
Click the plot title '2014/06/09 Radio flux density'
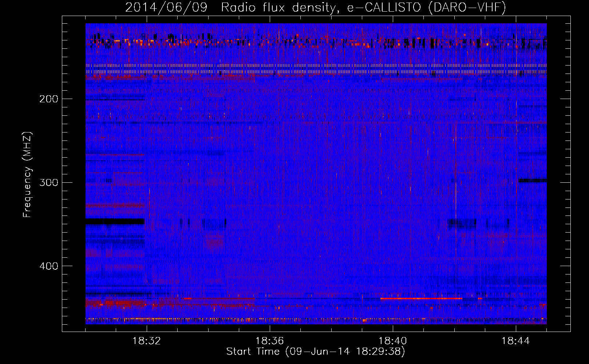pos(316,7)
